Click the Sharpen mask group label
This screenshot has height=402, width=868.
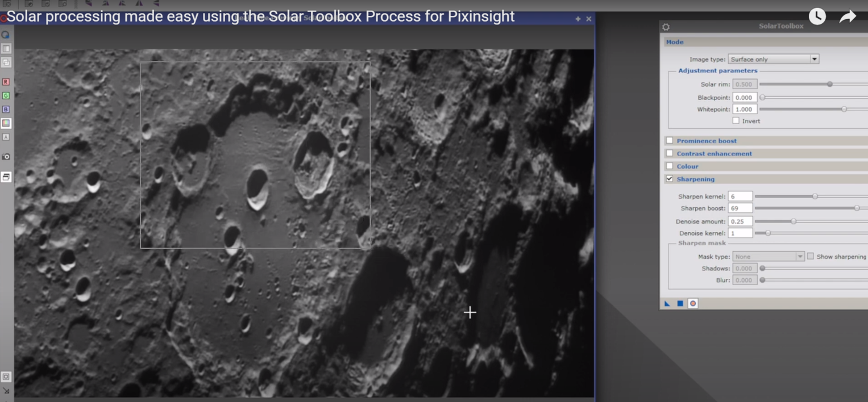pyautogui.click(x=702, y=243)
